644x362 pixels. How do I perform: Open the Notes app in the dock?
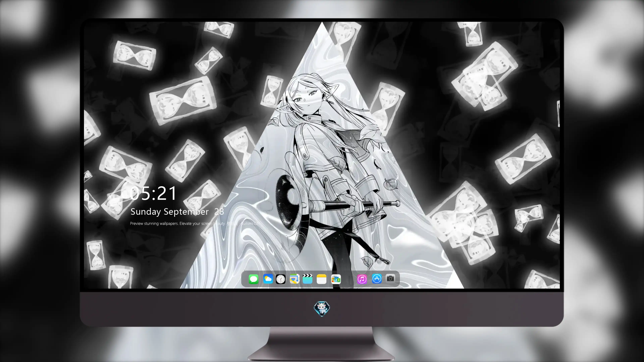[321, 279]
